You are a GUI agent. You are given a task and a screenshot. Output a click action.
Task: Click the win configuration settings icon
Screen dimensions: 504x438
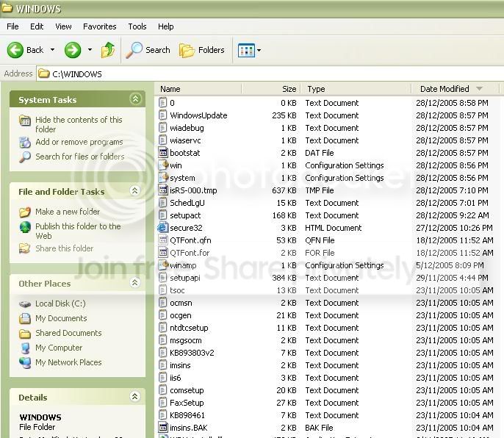tap(163, 165)
